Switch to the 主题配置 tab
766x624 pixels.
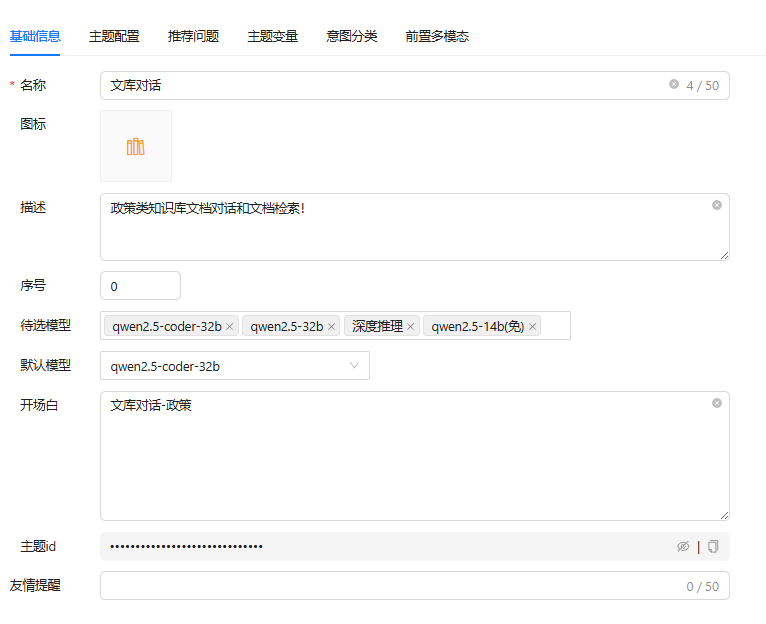coord(114,36)
